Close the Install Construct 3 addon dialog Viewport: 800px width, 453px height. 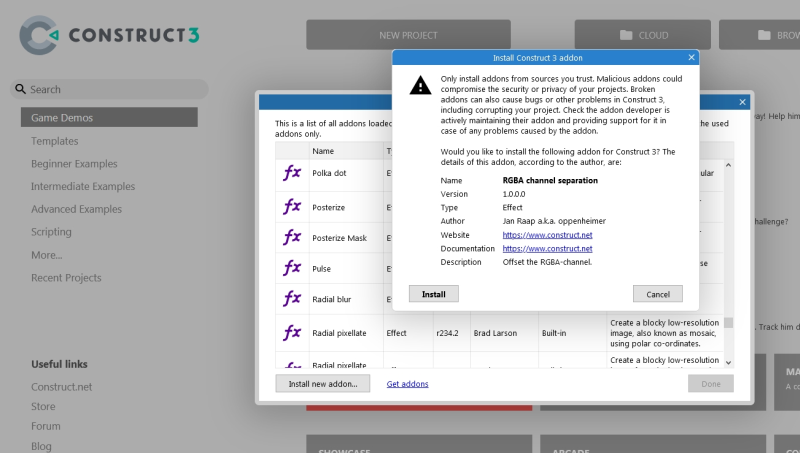click(691, 57)
